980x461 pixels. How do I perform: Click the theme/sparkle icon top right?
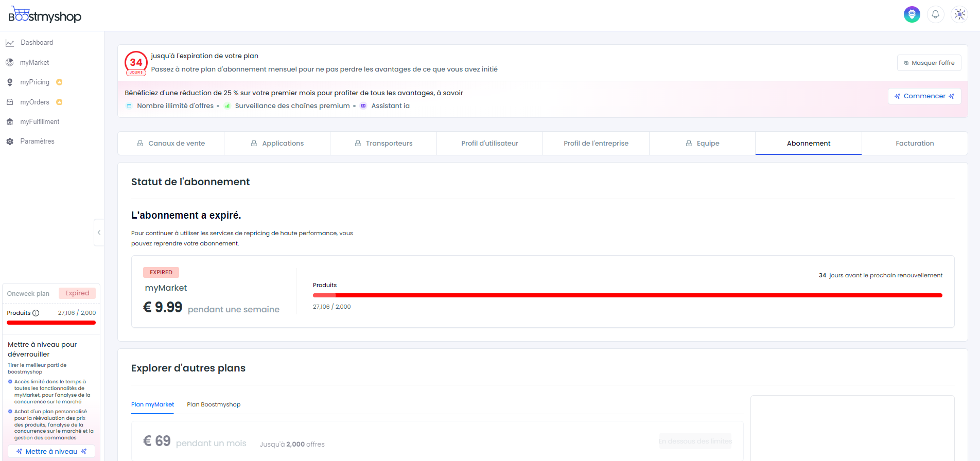(959, 14)
